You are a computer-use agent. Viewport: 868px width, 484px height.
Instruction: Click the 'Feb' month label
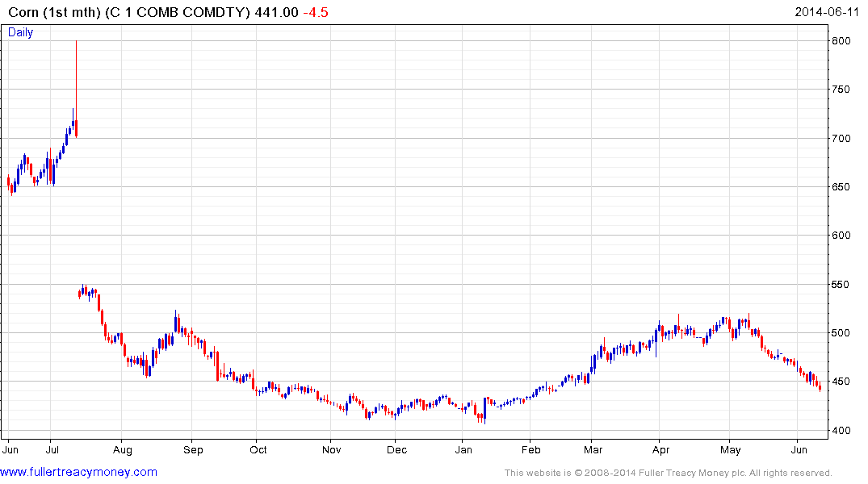pos(530,449)
